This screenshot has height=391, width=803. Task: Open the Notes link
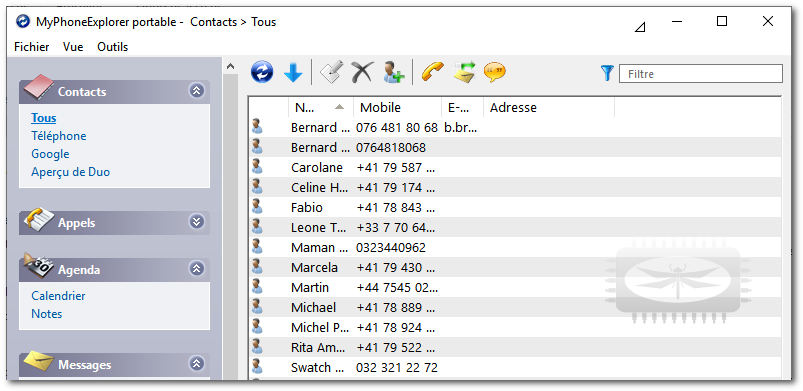(47, 314)
